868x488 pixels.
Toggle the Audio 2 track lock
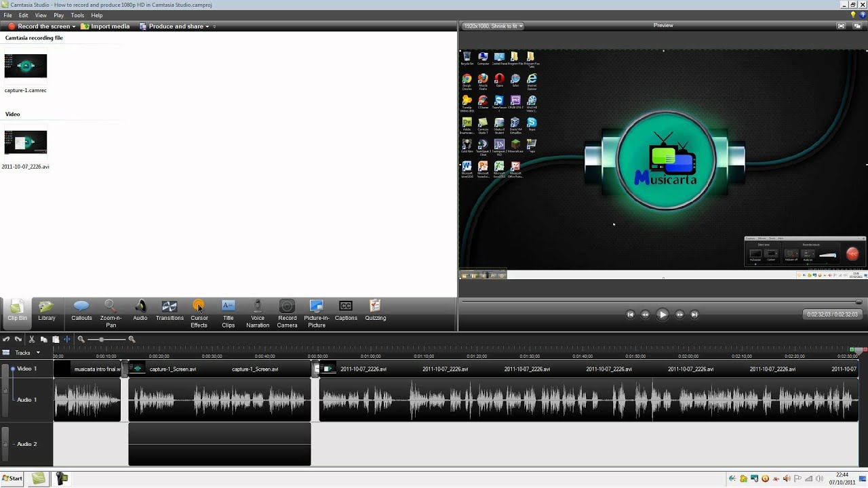pyautogui.click(x=5, y=445)
